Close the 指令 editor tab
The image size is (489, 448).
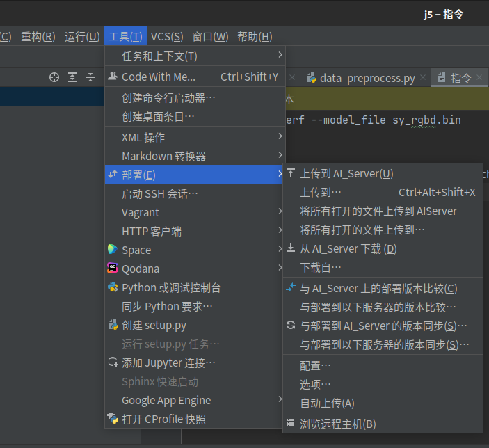[479, 77]
